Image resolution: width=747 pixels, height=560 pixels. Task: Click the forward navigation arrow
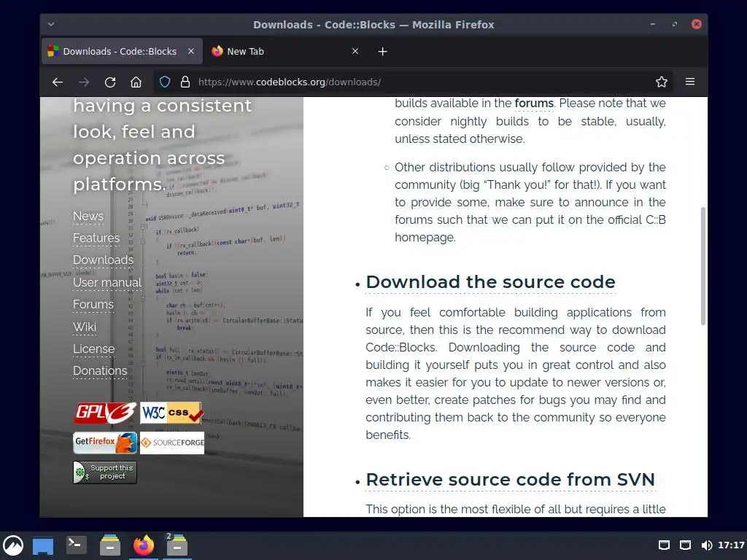[x=84, y=82]
